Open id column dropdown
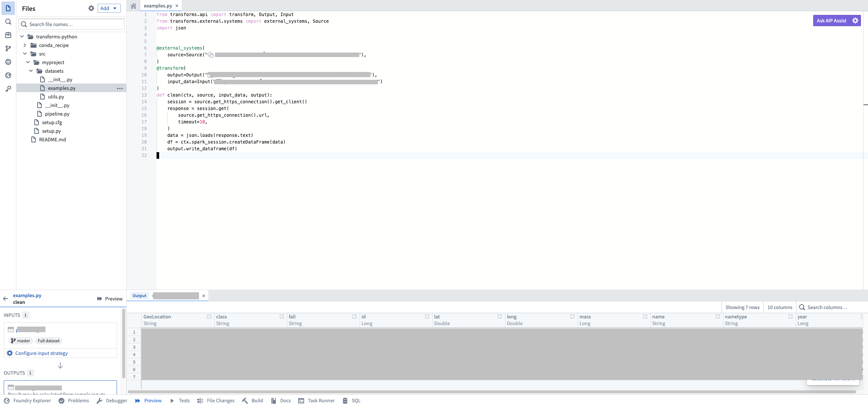The image size is (868, 406). [x=427, y=317]
